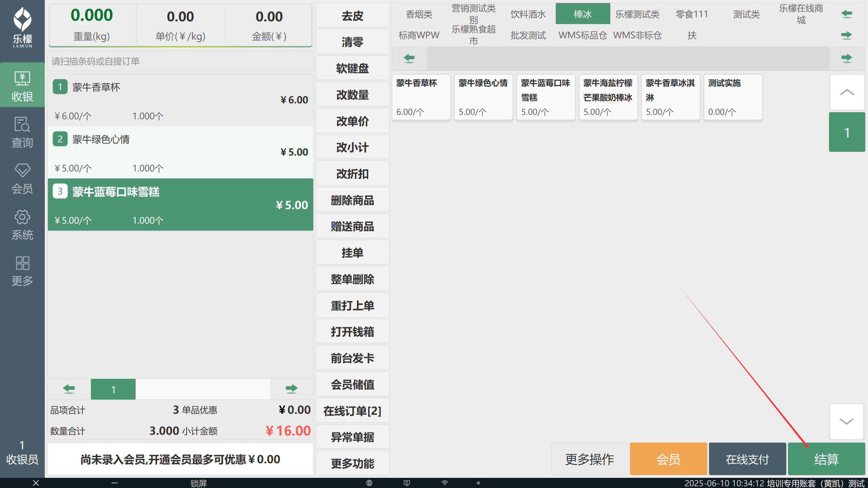Click the 打开钱箱 open cash drawer button
Viewport: 868px width, 488px height.
coord(353,332)
